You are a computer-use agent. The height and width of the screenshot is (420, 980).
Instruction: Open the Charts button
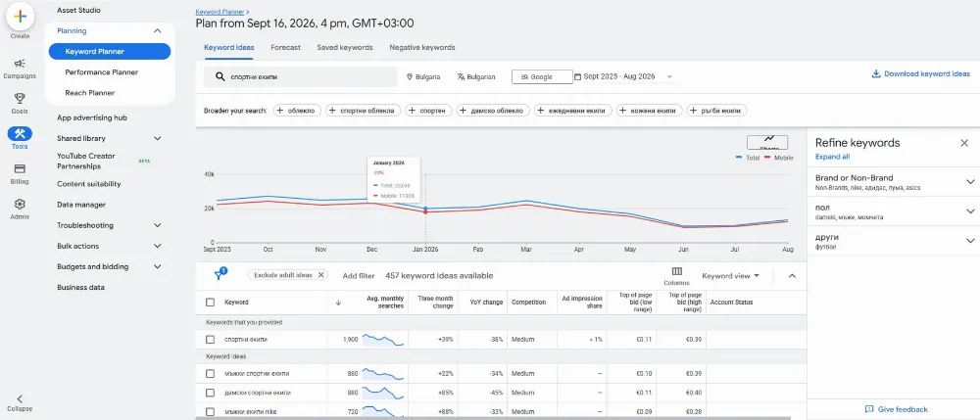click(767, 142)
